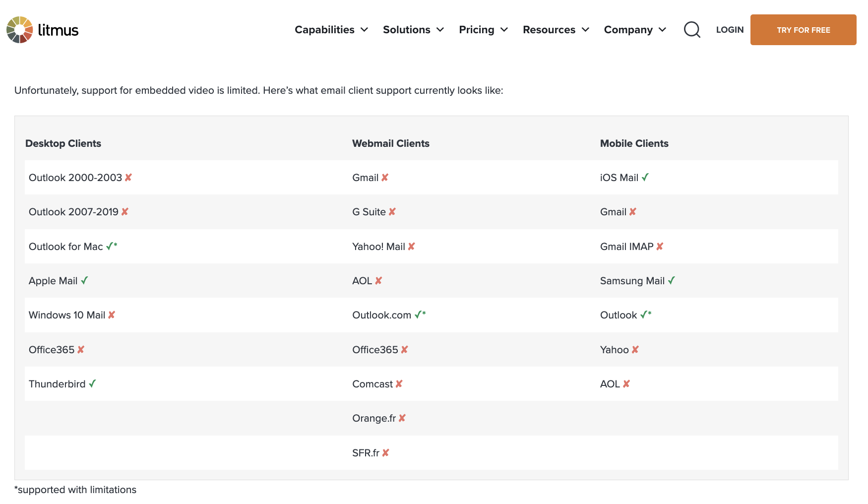Select the Webmail Clients column header
This screenshot has height=504, width=868.
[x=391, y=143]
